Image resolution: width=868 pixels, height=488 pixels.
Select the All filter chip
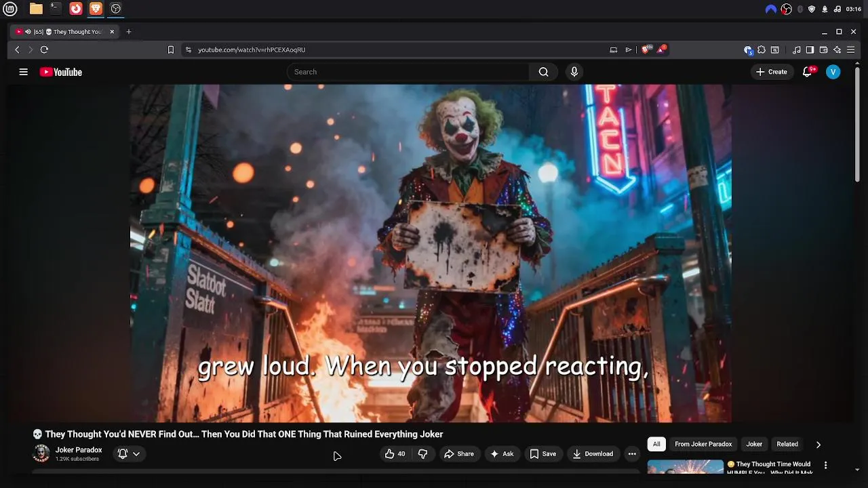tap(656, 444)
